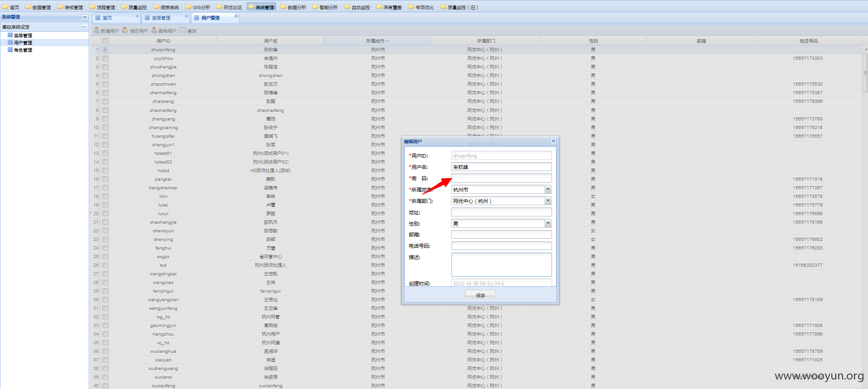Open the 所属地市 column header sort menu
Viewport: 868px width, 389px height.
(x=388, y=41)
